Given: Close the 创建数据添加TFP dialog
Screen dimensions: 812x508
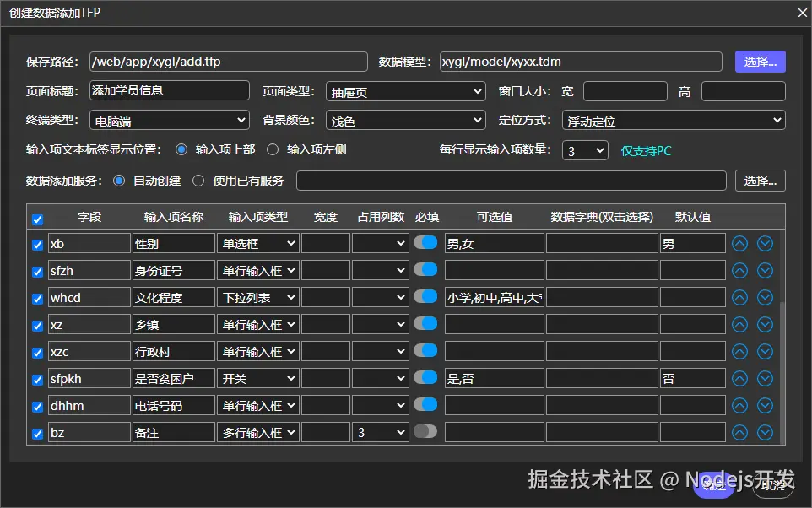Looking at the screenshot, I should (802, 13).
